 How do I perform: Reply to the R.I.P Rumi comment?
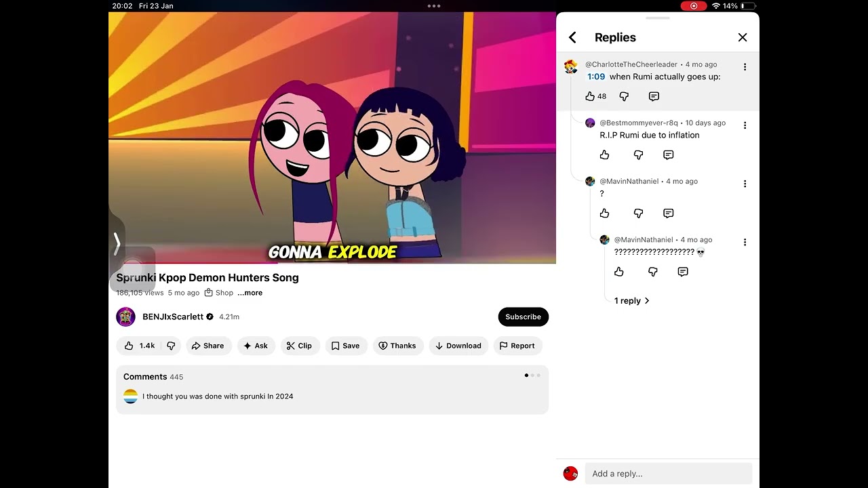click(668, 155)
